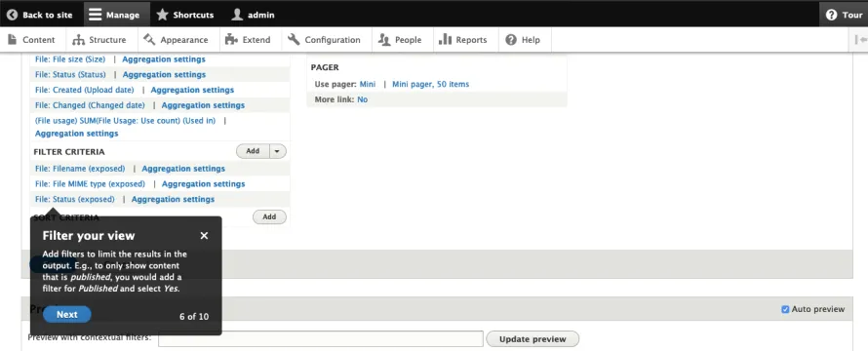Open Aggregation settings for Changed date
The height and width of the screenshot is (351, 868).
click(x=203, y=105)
